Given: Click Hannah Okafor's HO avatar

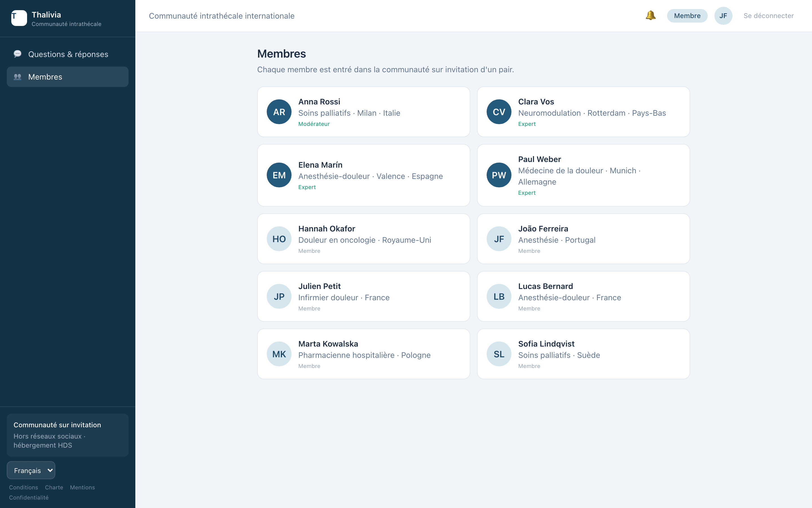Looking at the screenshot, I should coord(279,239).
